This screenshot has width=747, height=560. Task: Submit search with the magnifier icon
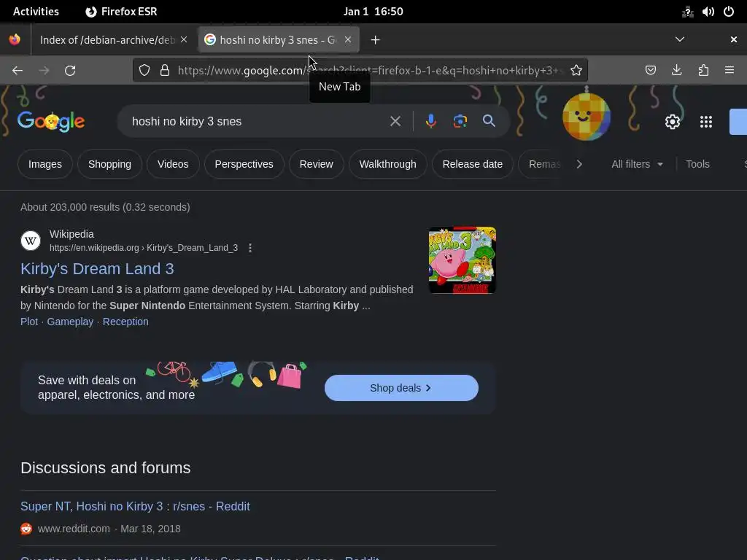tap(489, 121)
